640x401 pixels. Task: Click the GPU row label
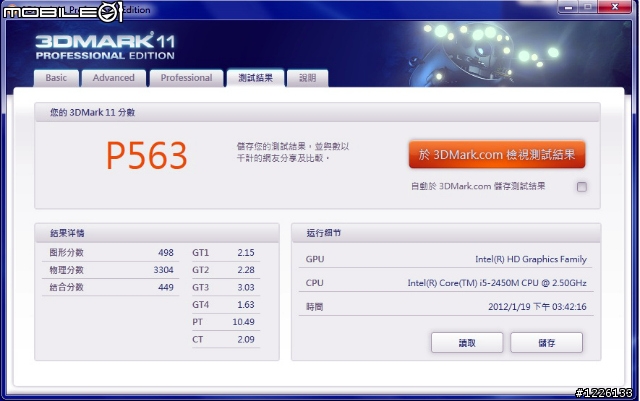click(x=315, y=259)
